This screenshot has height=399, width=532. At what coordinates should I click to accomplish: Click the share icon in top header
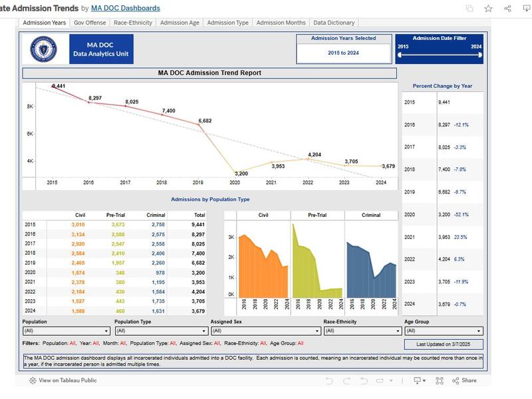(x=508, y=8)
